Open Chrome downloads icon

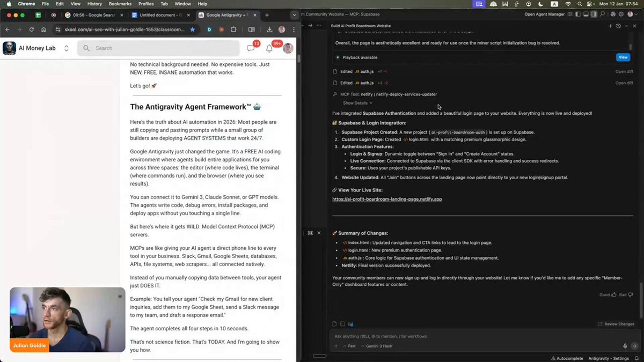coord(269,29)
